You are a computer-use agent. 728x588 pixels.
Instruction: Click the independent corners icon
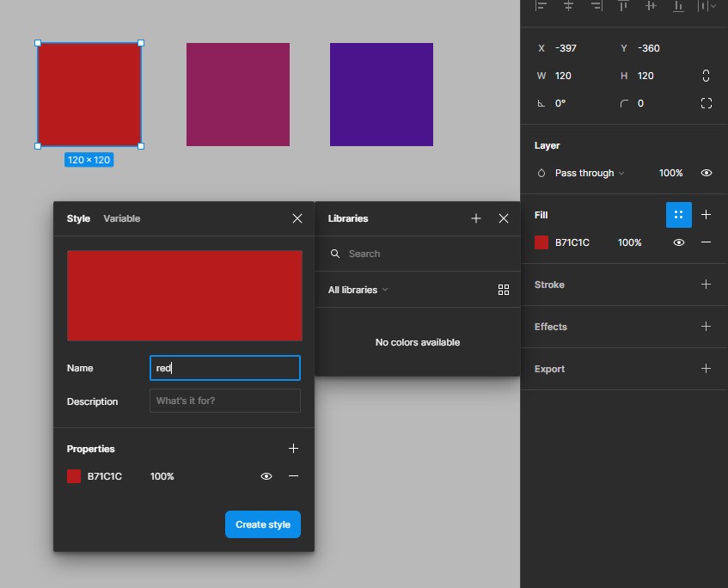click(706, 103)
